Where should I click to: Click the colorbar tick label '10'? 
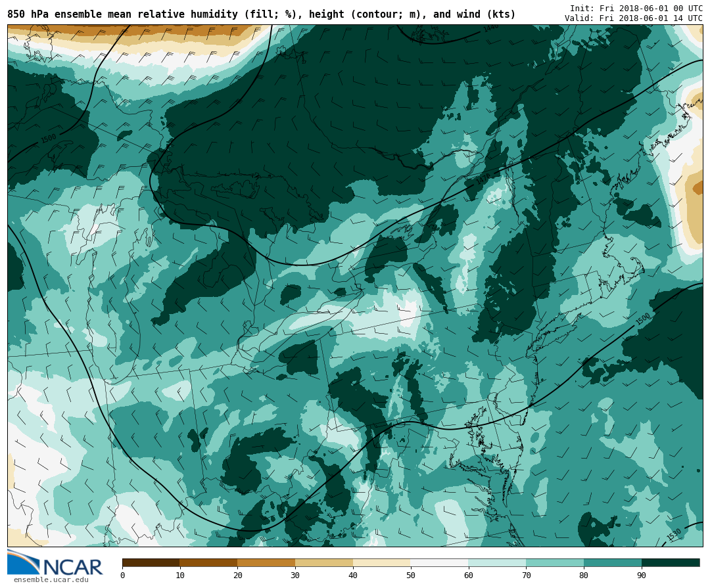coord(180,576)
